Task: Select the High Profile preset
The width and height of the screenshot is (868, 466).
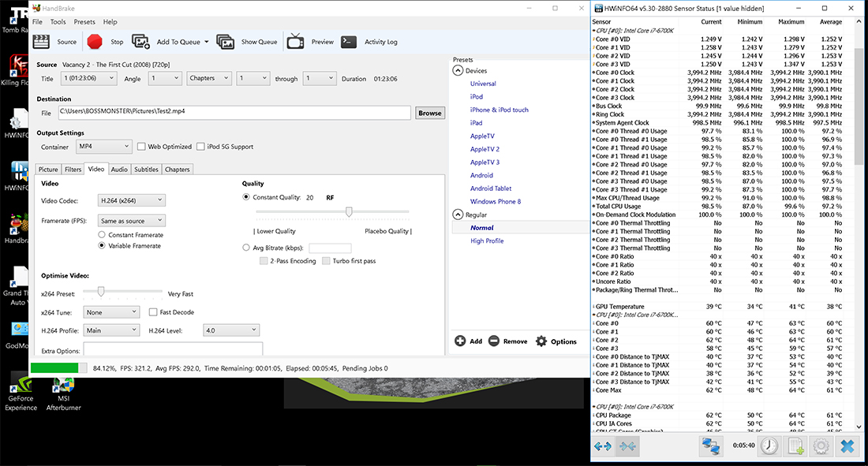Action: (487, 240)
